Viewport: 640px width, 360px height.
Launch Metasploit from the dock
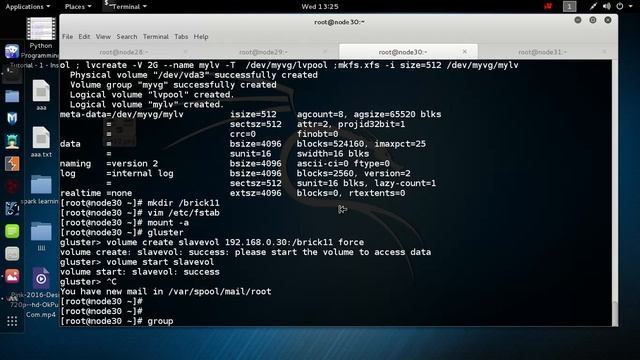[x=12, y=118]
